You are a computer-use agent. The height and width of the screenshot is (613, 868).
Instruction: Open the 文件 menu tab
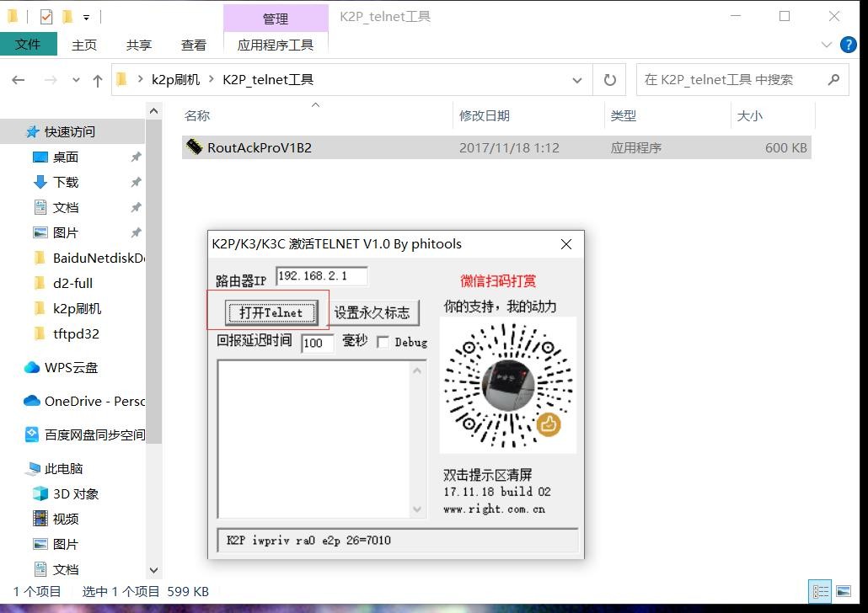tap(28, 45)
